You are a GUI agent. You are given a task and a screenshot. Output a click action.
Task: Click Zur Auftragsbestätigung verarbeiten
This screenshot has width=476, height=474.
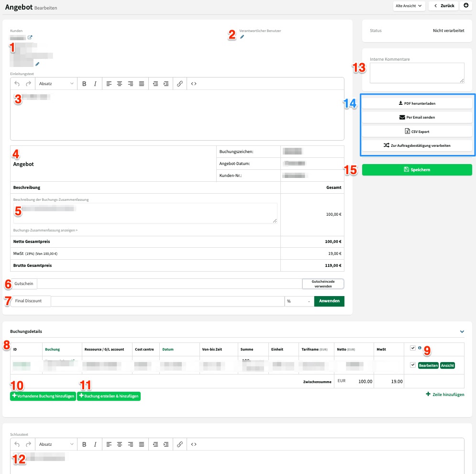pyautogui.click(x=417, y=146)
